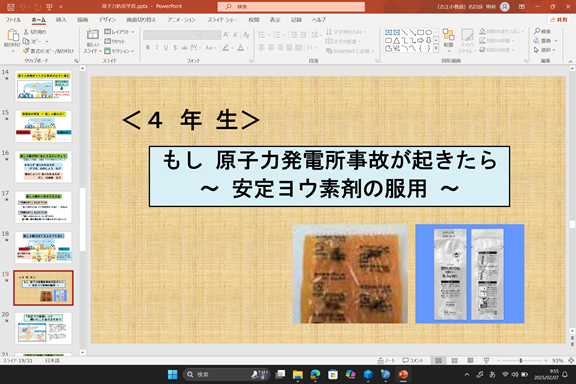The width and height of the screenshot is (576, 384).
Task: Click the Clear All Formatting icon
Action: point(246,35)
